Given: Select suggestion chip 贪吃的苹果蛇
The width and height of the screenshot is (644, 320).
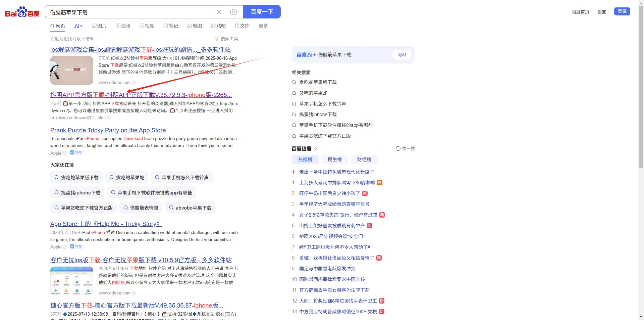Looking at the screenshot, I should (127, 178).
